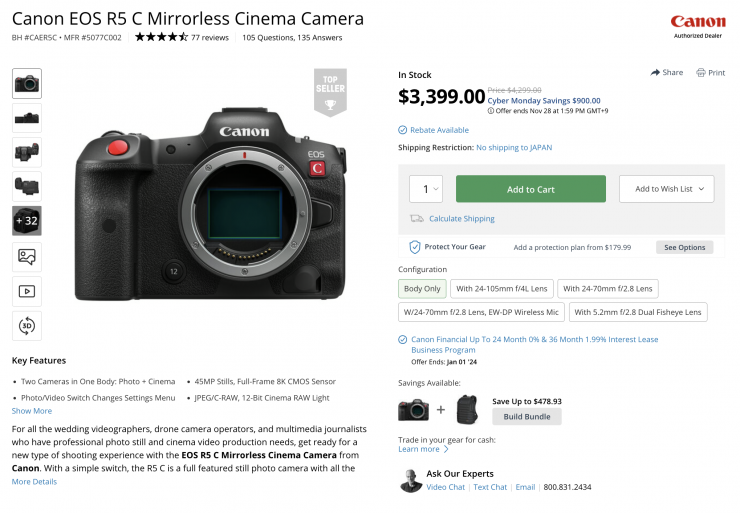Expand Show More key features
This screenshot has height=513, width=740.
tap(32, 411)
